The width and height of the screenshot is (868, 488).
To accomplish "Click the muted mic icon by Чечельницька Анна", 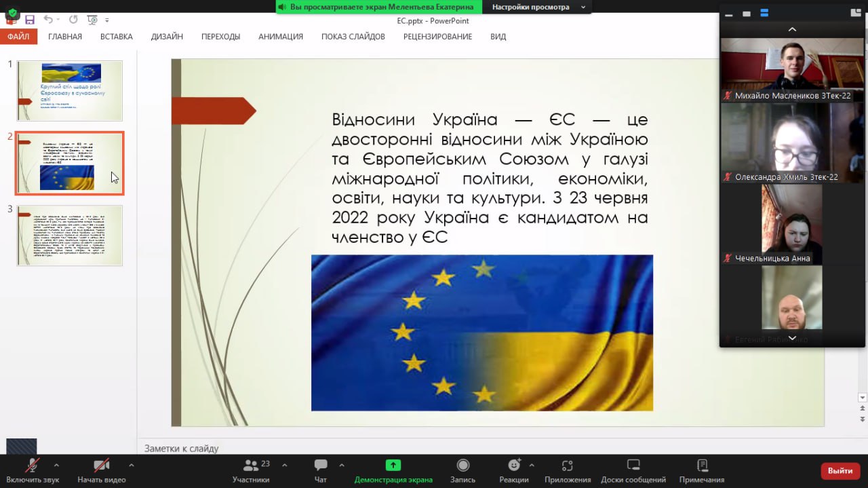I will 728,259.
